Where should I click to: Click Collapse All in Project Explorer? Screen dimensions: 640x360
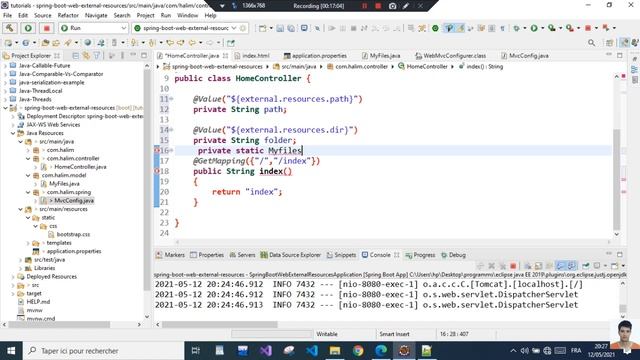click(x=76, y=56)
